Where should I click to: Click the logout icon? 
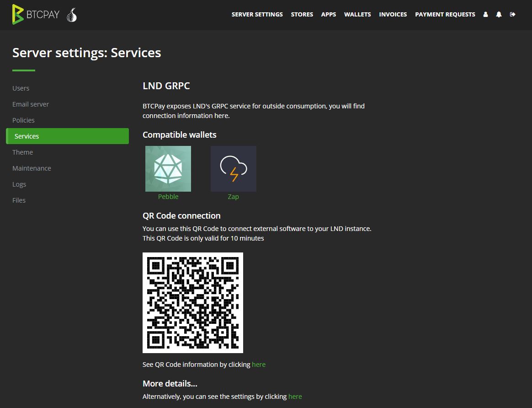coord(513,14)
